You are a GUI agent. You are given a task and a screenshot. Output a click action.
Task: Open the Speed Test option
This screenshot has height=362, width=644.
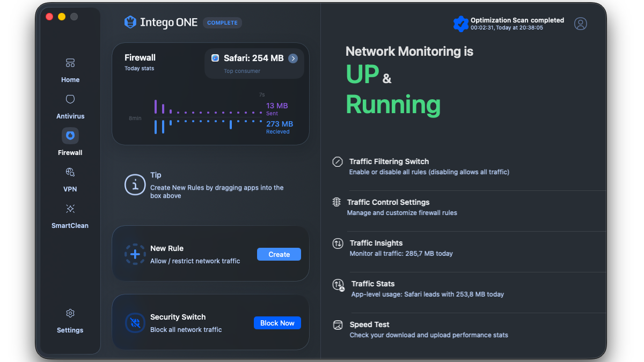click(x=369, y=324)
